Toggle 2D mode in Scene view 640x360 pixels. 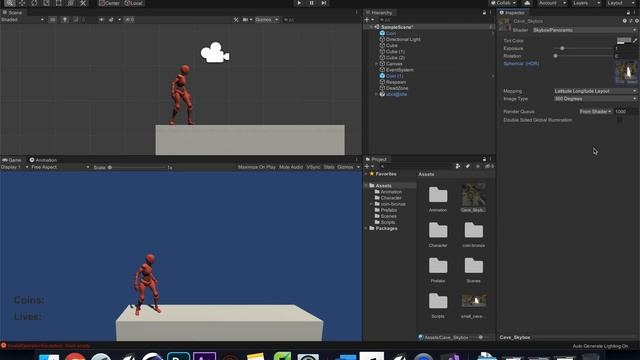coord(53,20)
